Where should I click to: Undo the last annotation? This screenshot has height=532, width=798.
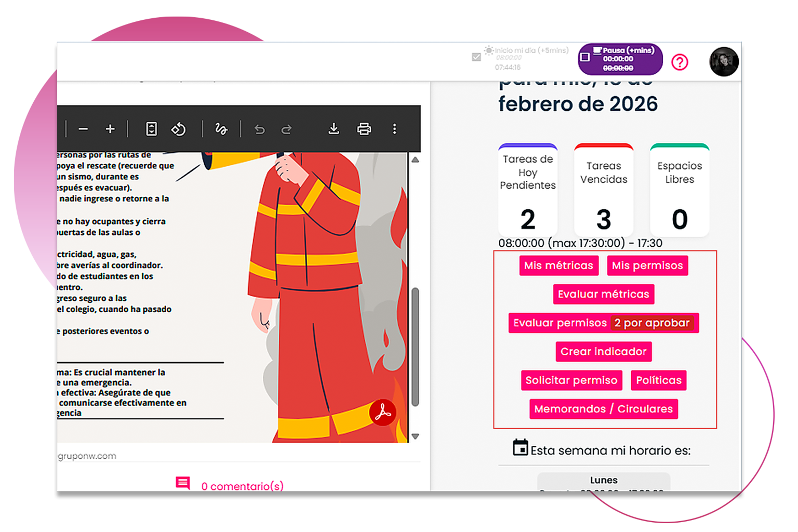coord(259,129)
